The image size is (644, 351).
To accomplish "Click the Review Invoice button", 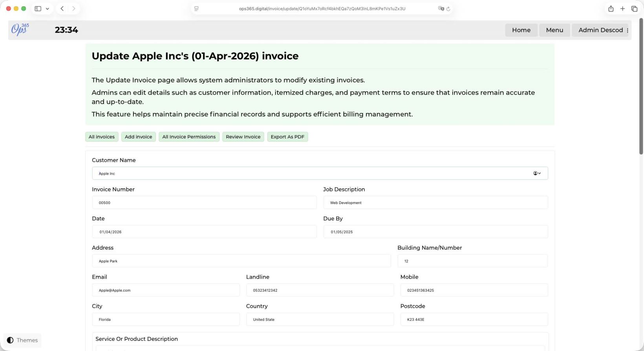I will click(x=243, y=137).
